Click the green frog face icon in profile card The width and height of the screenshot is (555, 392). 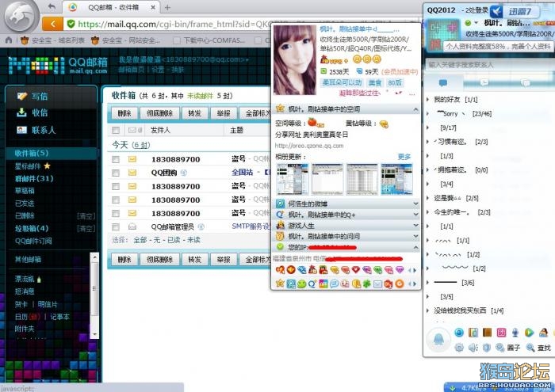301,284
